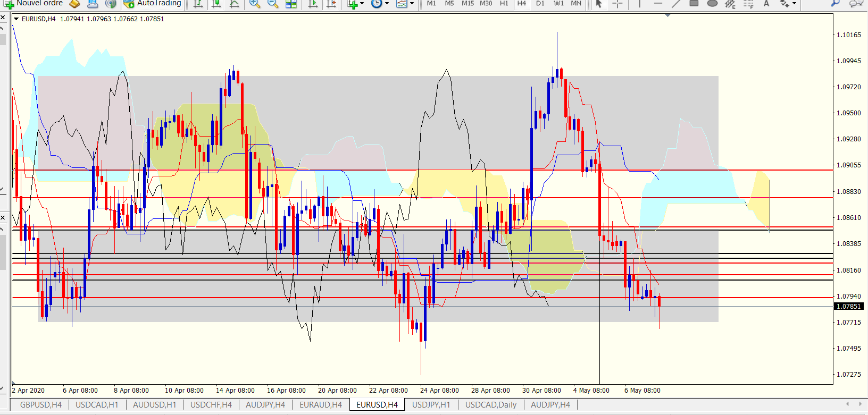Switch to the AUDUSD,H1 chart tab
The width and height of the screenshot is (868, 415).
pos(154,405)
